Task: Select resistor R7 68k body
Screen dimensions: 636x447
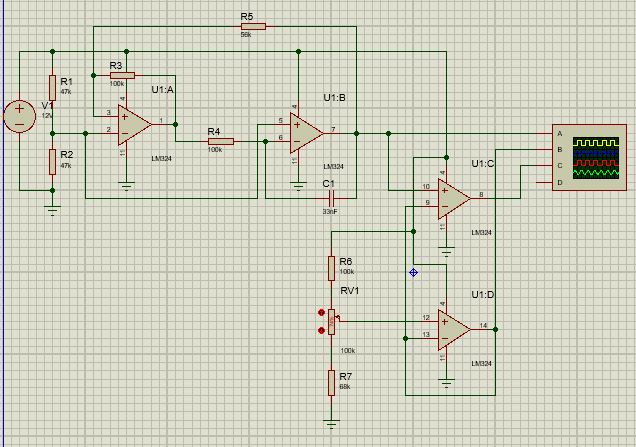Action: pyautogui.click(x=331, y=383)
